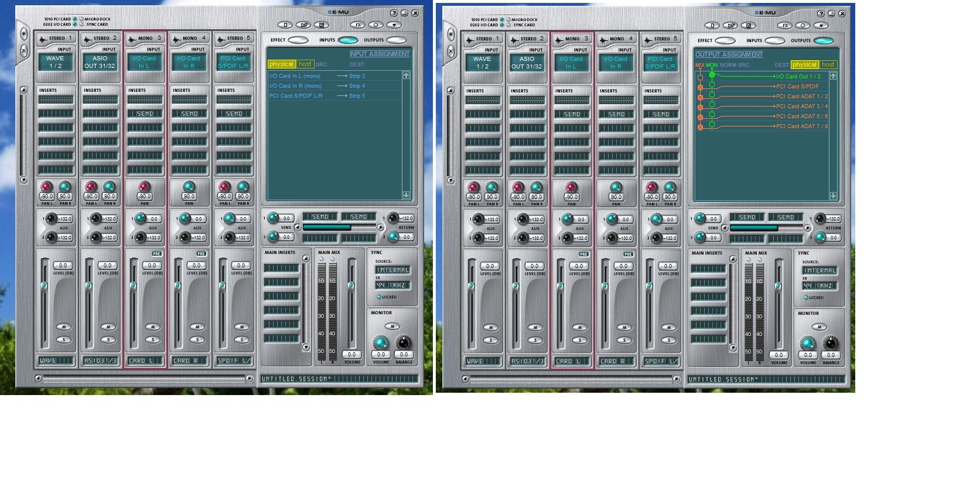The image size is (980, 501).
Task: Open down-arrow options button in left window
Action: tap(394, 25)
